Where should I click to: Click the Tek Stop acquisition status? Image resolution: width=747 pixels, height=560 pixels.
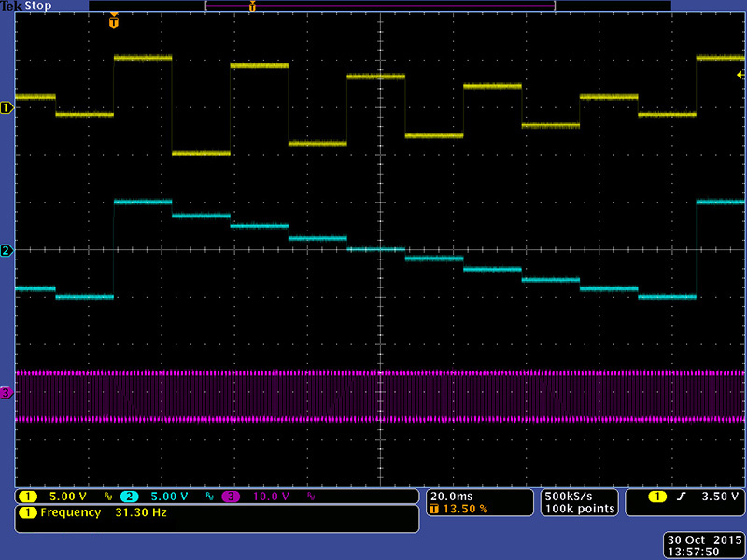click(26, 6)
